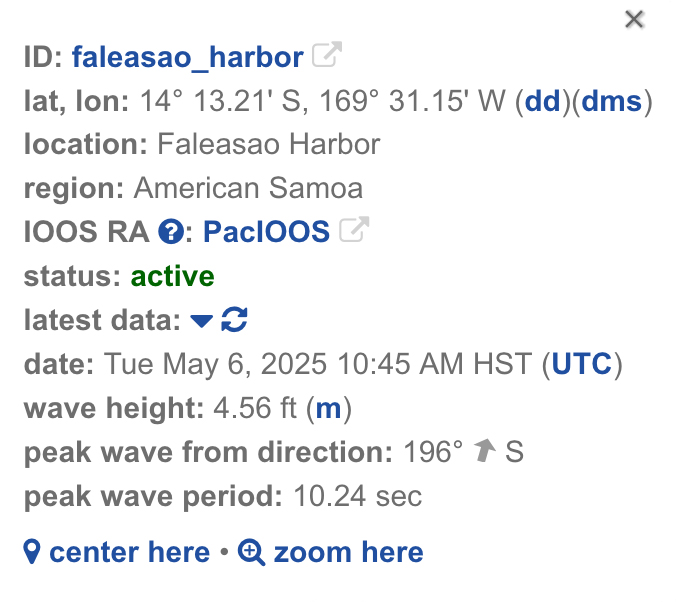Click the IOOS RA help question icon
This screenshot has height=602, width=676.
(171, 232)
